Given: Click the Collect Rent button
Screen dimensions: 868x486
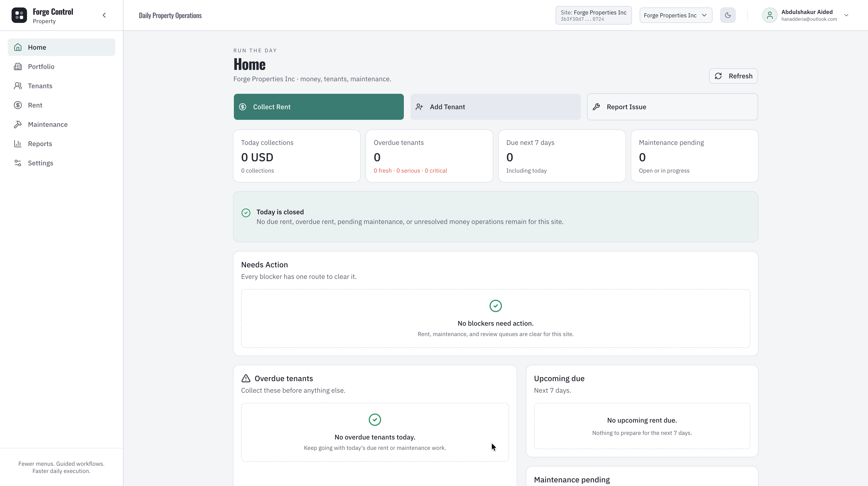Looking at the screenshot, I should point(319,107).
